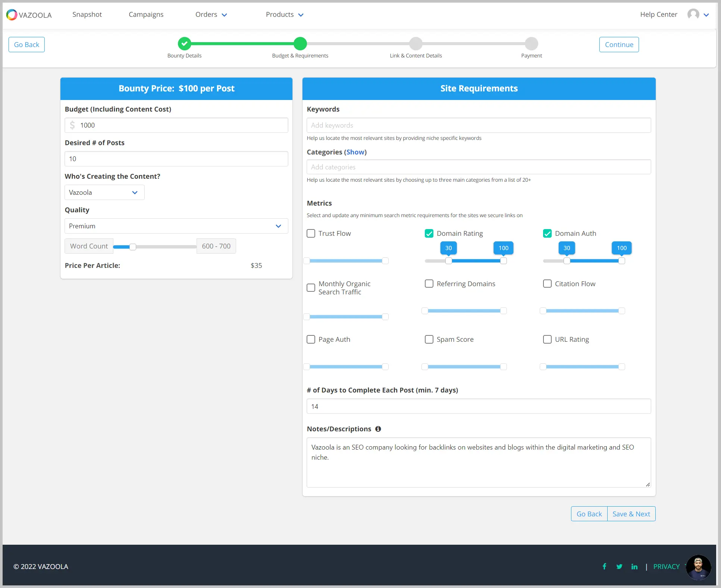This screenshot has width=721, height=588.
Task: Uncheck the Domain Rating metric
Action: pyautogui.click(x=429, y=234)
